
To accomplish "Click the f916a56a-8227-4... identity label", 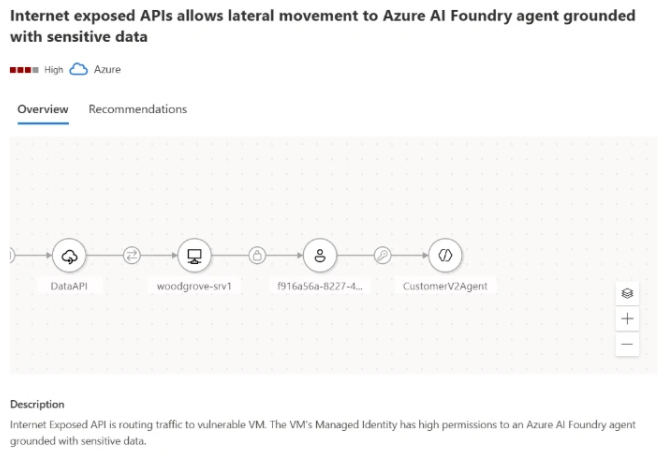I will (x=320, y=286).
